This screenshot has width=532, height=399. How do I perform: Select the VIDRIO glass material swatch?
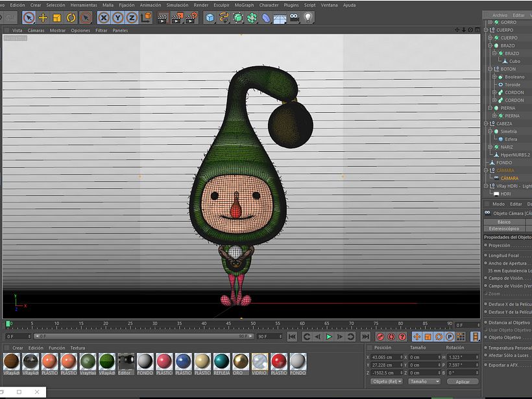point(260,364)
